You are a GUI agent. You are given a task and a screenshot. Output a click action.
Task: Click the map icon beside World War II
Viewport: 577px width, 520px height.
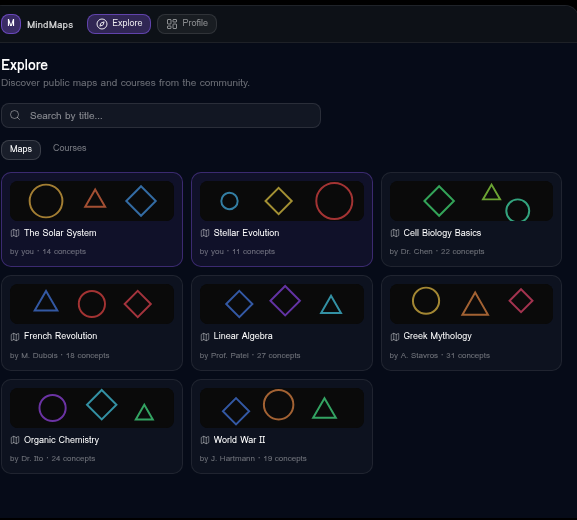205,440
